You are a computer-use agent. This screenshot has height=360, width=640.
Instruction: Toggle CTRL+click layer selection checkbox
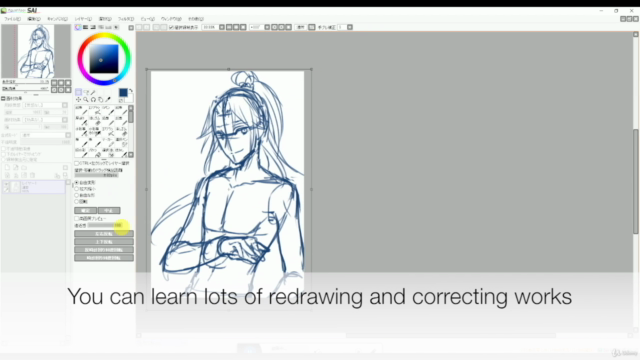(x=77, y=163)
